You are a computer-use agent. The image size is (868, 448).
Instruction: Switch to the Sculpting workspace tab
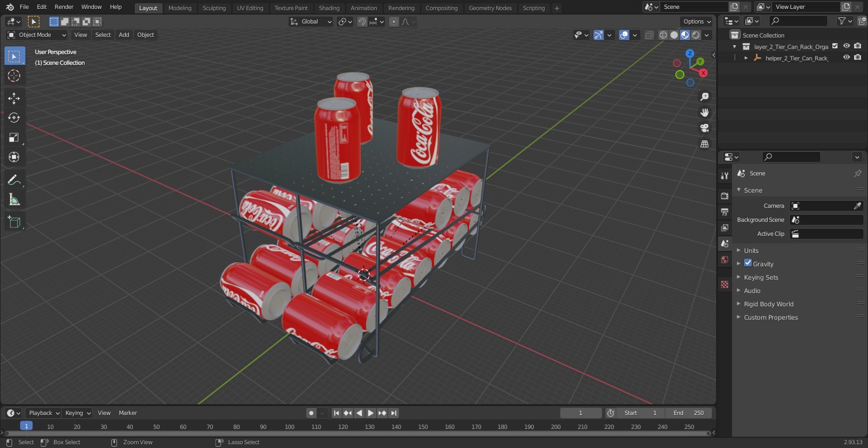click(x=214, y=8)
